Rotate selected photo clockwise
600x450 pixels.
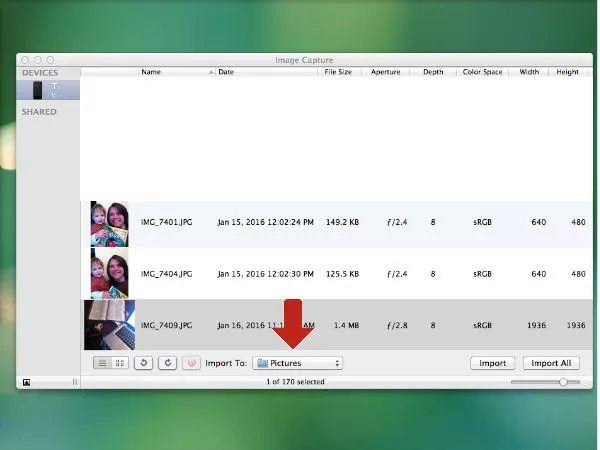point(167,363)
